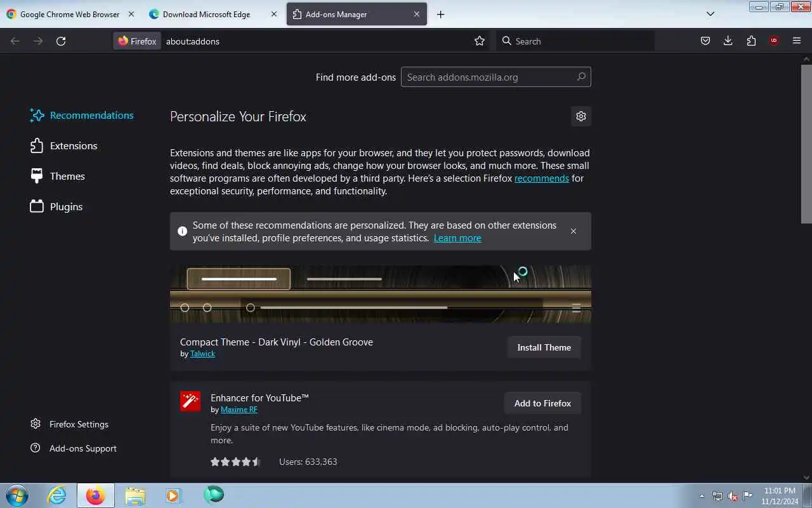The image size is (812, 508).
Task: Open the Firefox application menu
Action: pos(797,41)
